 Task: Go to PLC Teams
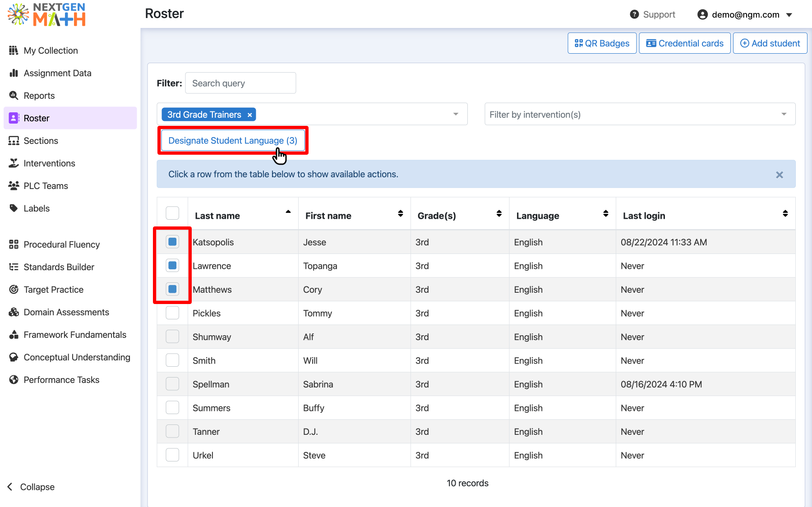(x=70, y=186)
